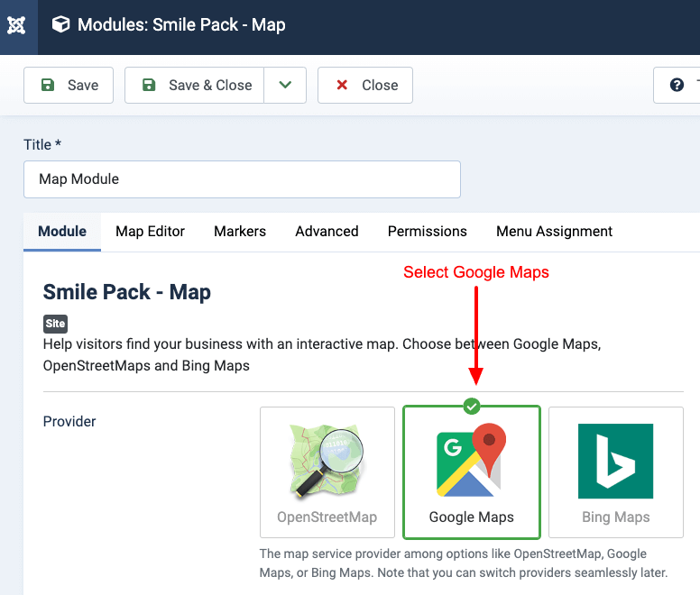Click the Modules: Smile Pack - Map page title
Image resolution: width=700 pixels, height=595 pixels.
pyautogui.click(x=181, y=25)
